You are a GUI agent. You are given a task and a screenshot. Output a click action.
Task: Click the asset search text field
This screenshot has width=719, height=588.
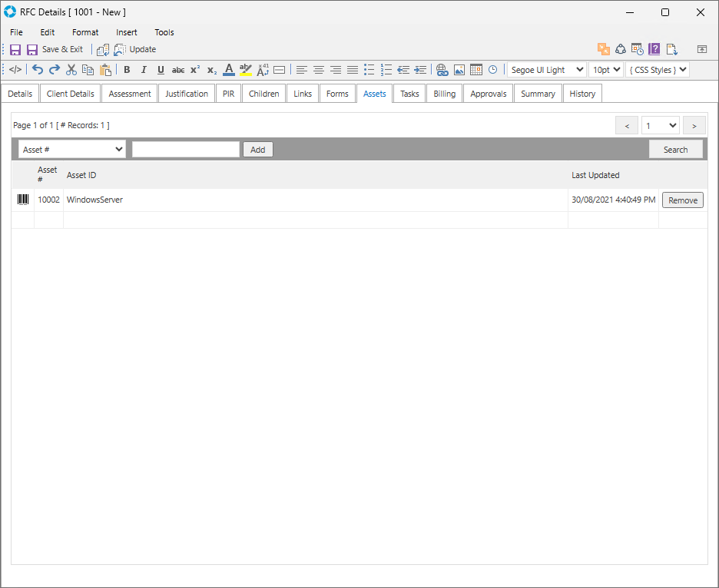pos(186,150)
